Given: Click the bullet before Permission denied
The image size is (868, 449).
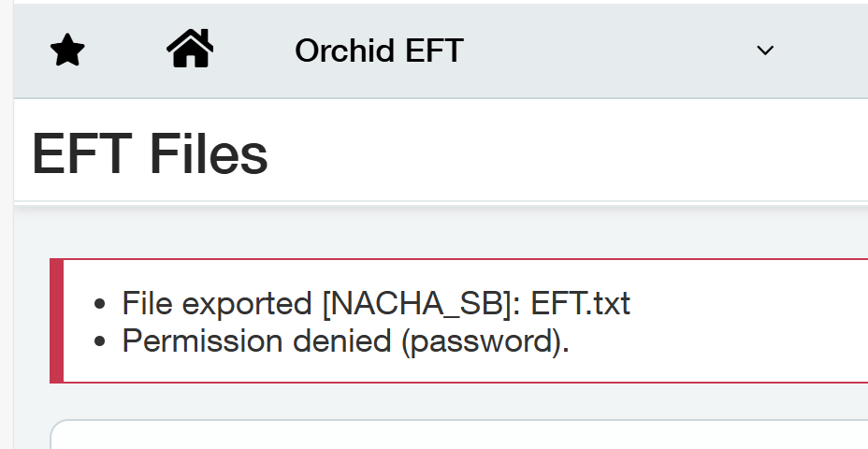Looking at the screenshot, I should (100, 342).
